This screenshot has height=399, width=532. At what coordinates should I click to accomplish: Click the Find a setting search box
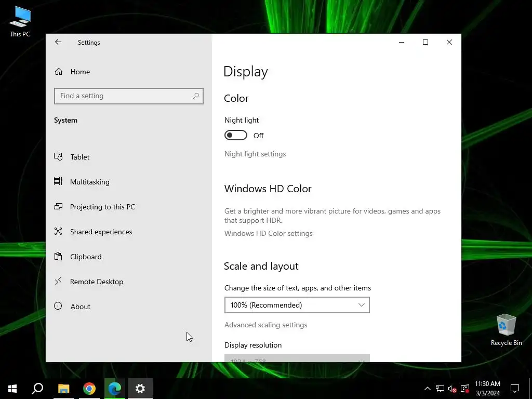point(129,96)
